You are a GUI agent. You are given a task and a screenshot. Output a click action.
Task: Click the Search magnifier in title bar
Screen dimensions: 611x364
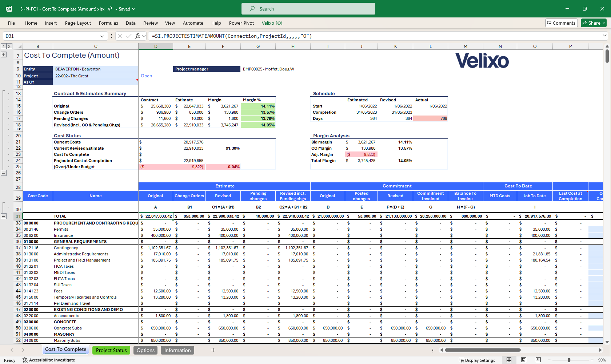(x=252, y=9)
